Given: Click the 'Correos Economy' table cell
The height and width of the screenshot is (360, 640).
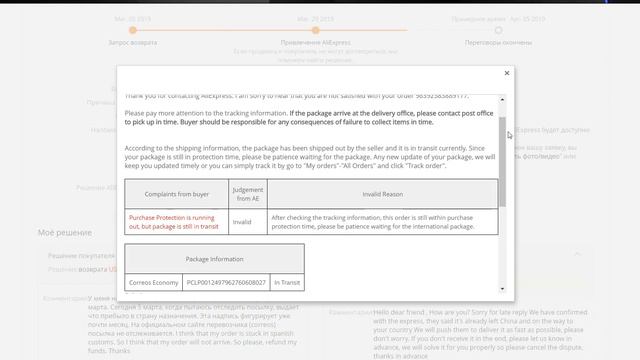Looking at the screenshot, I should pyautogui.click(x=153, y=282).
